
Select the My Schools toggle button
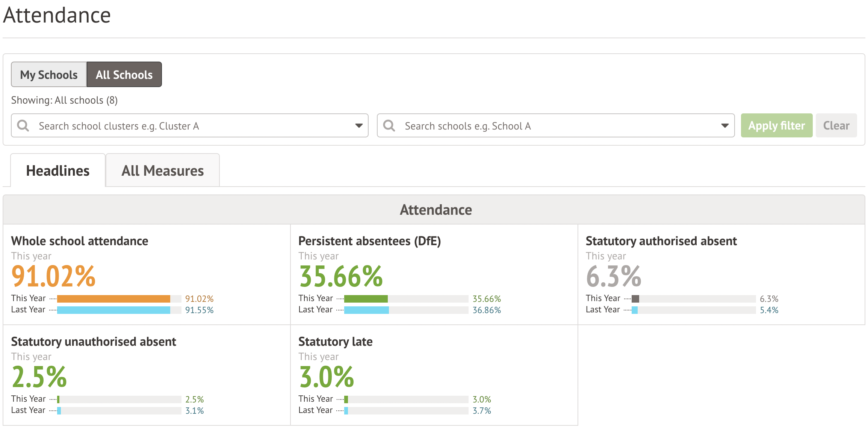(x=49, y=74)
